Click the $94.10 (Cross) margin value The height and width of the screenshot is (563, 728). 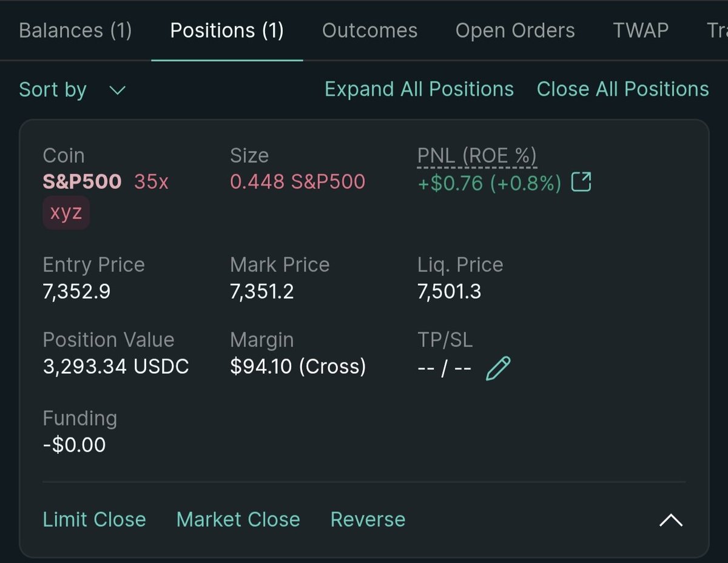pyautogui.click(x=298, y=366)
